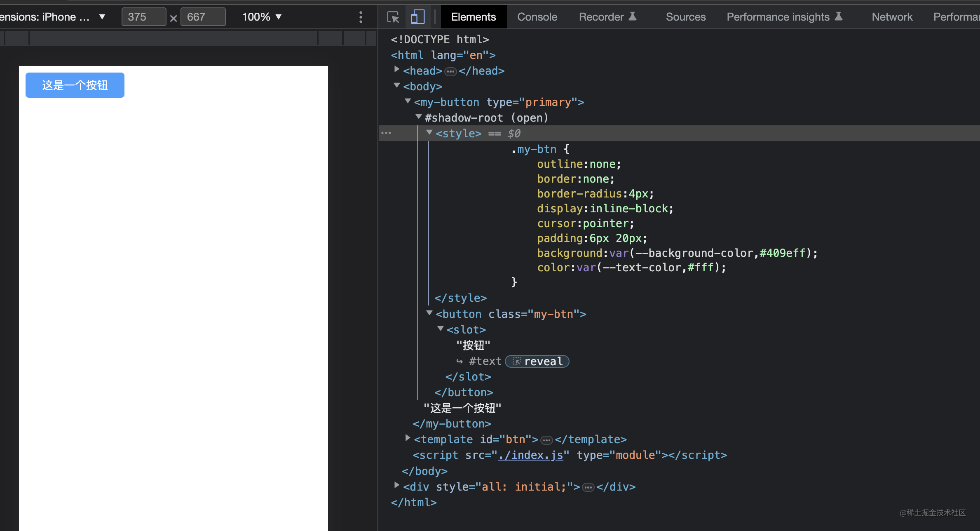The image size is (980, 531).
Task: Select the closing </slot> tag
Action: [468, 377]
